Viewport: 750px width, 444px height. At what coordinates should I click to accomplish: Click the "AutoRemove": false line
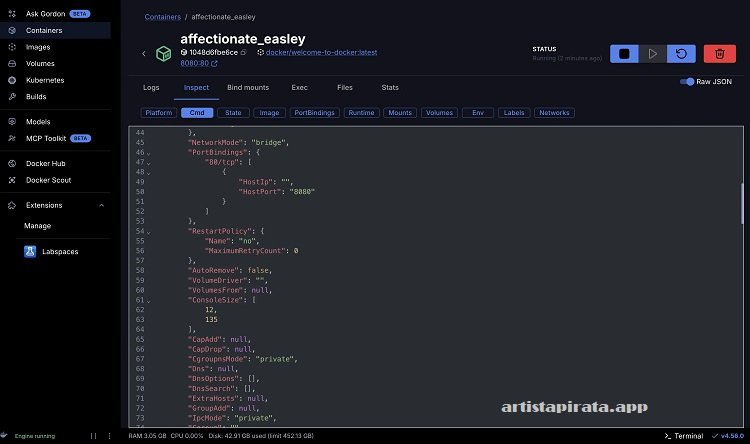pos(230,271)
